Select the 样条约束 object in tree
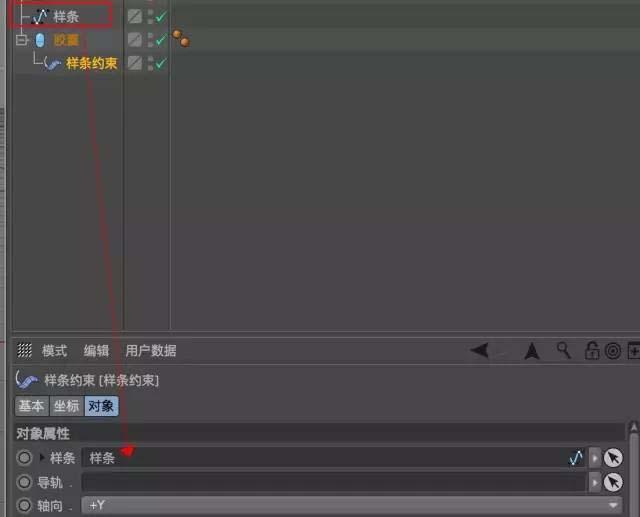Screen dimensions: 640x517 coord(91,63)
